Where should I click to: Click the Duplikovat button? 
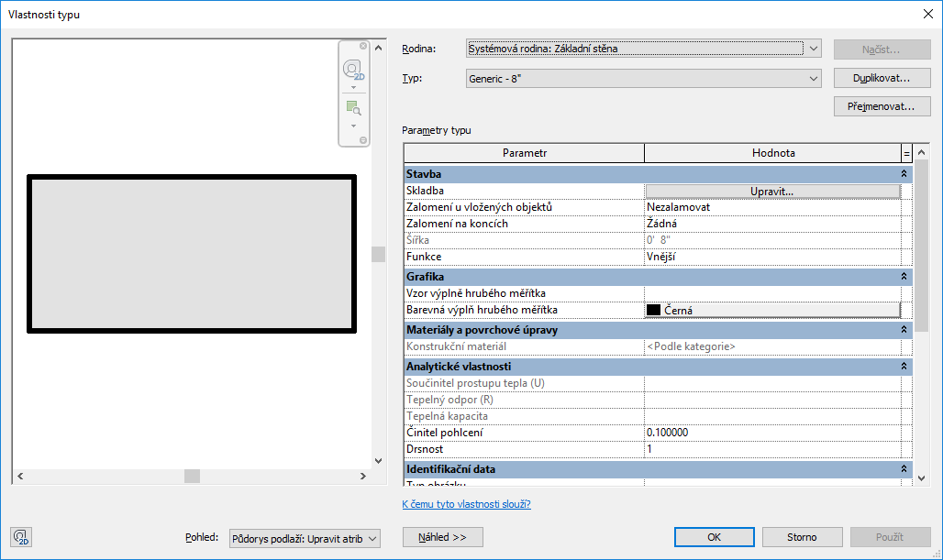tap(882, 78)
